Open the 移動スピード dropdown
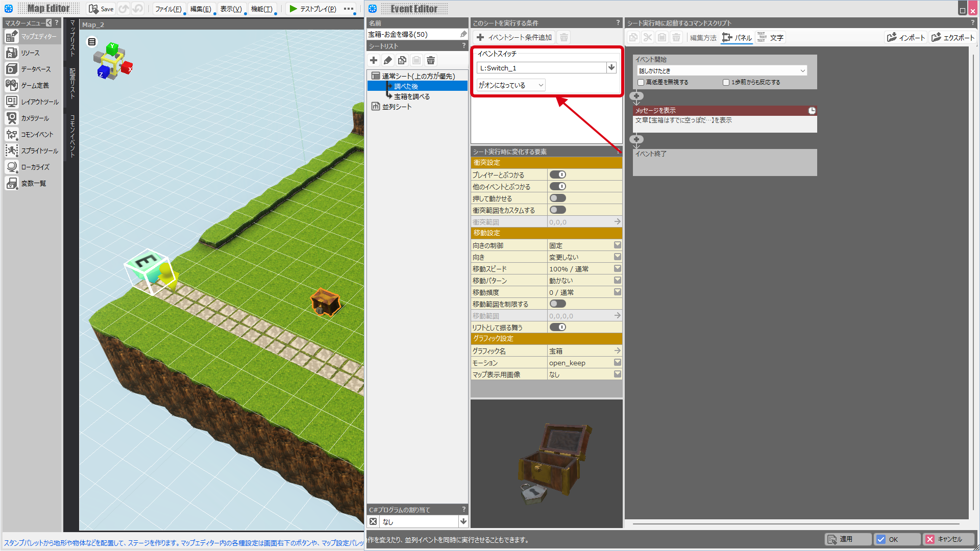Viewport: 980px width, 551px height. pos(618,269)
